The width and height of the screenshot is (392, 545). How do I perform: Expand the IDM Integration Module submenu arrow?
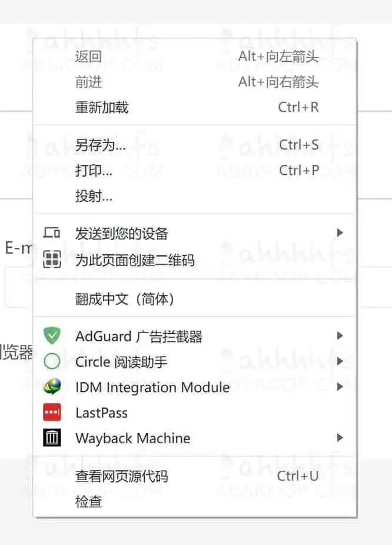coord(340,387)
